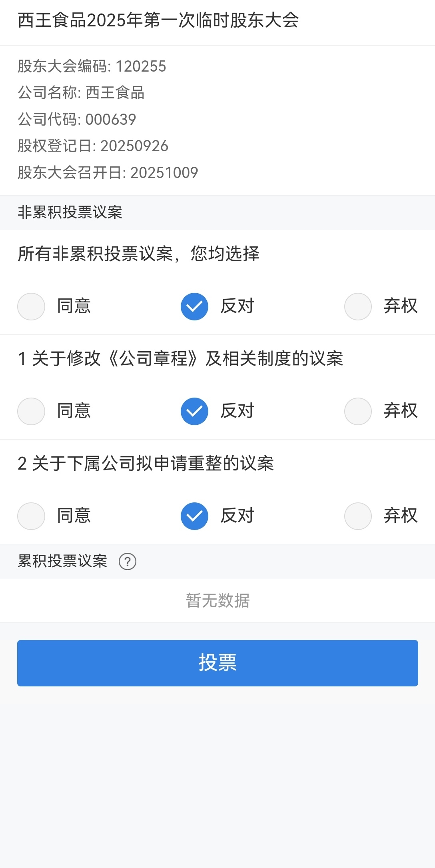Choose 同意 for proposal 2 申请重整
435x868 pixels.
point(31,516)
